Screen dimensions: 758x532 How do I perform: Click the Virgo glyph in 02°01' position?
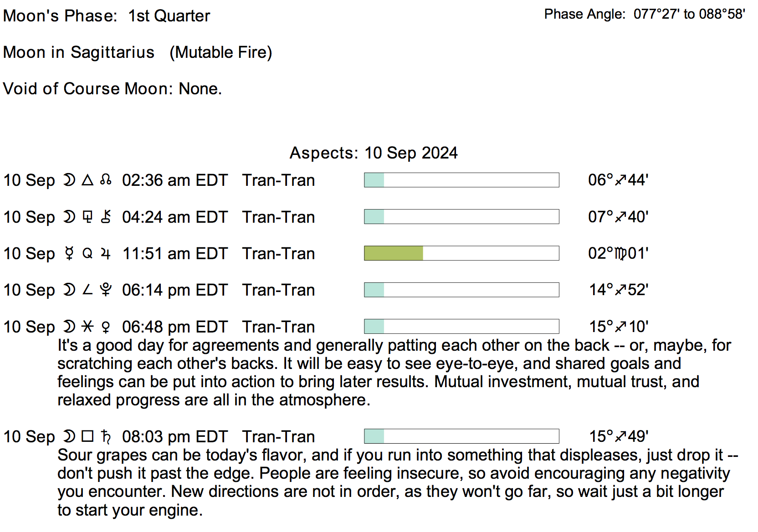pyautogui.click(x=620, y=254)
